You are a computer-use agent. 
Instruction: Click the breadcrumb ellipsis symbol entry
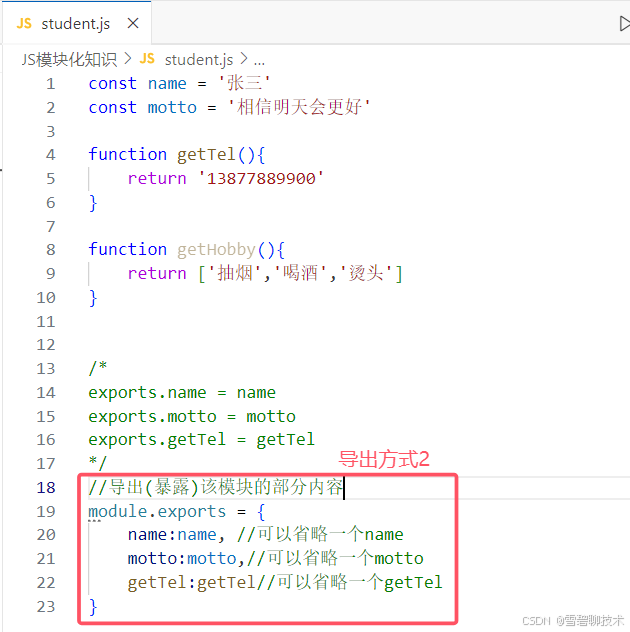click(x=259, y=61)
